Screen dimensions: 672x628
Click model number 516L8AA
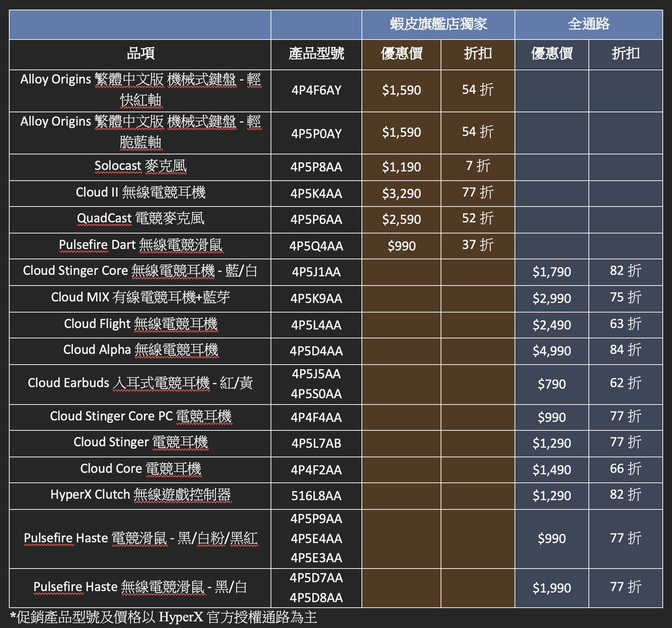[316, 496]
